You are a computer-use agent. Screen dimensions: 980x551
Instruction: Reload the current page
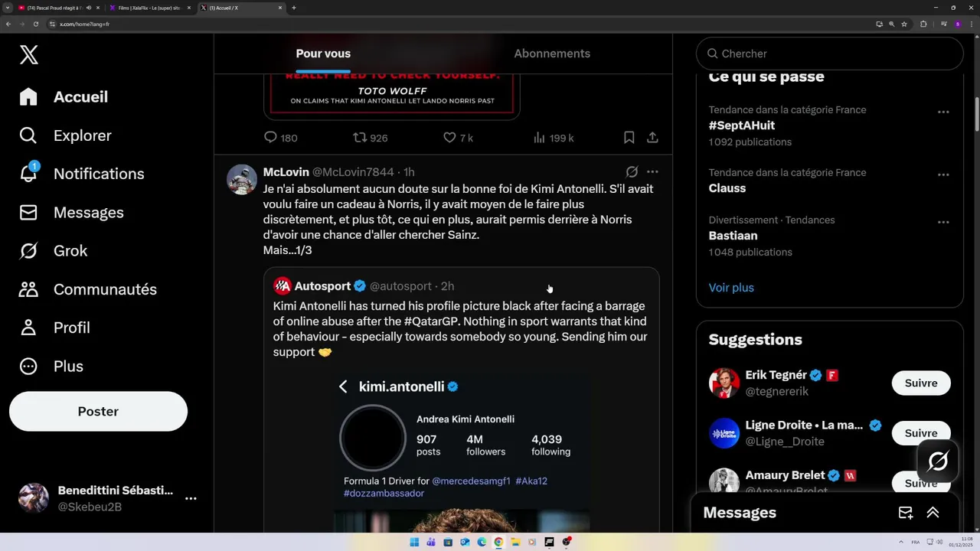(35, 24)
